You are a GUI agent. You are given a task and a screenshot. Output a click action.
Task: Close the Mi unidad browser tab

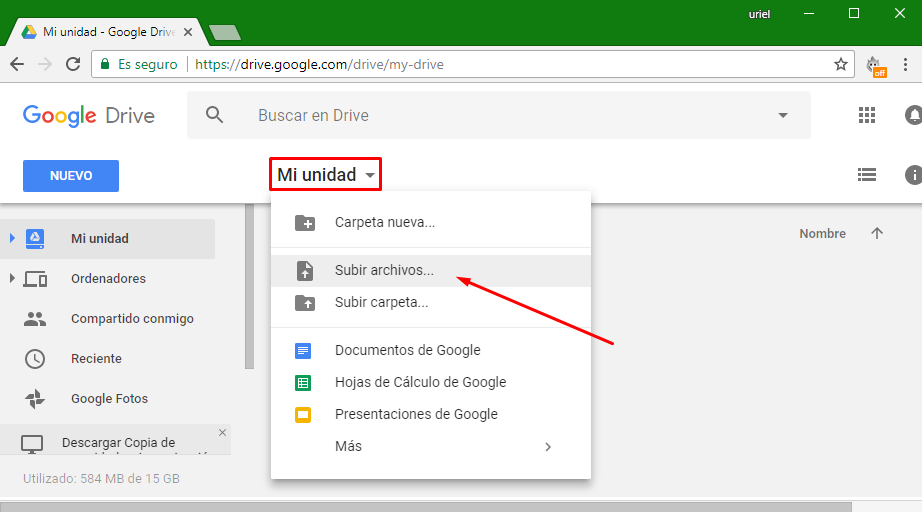click(x=188, y=32)
